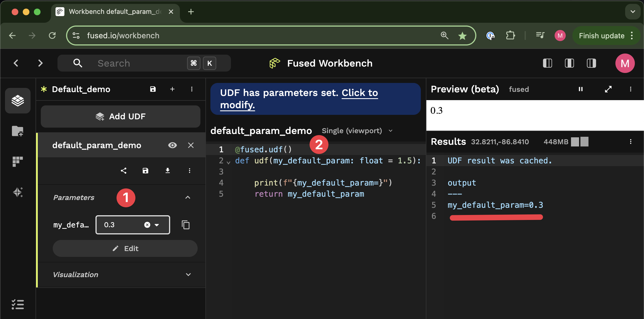
Task: Open the user profile M avatar in Workbench
Action: pos(625,63)
